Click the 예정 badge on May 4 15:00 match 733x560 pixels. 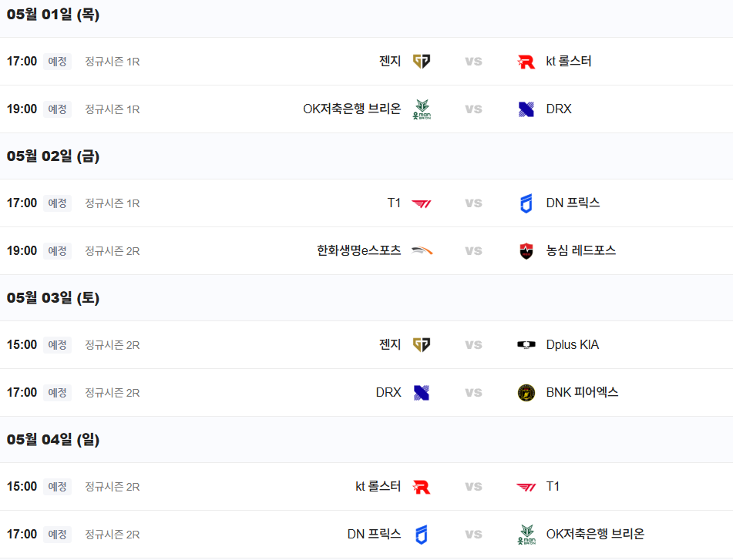click(x=58, y=487)
